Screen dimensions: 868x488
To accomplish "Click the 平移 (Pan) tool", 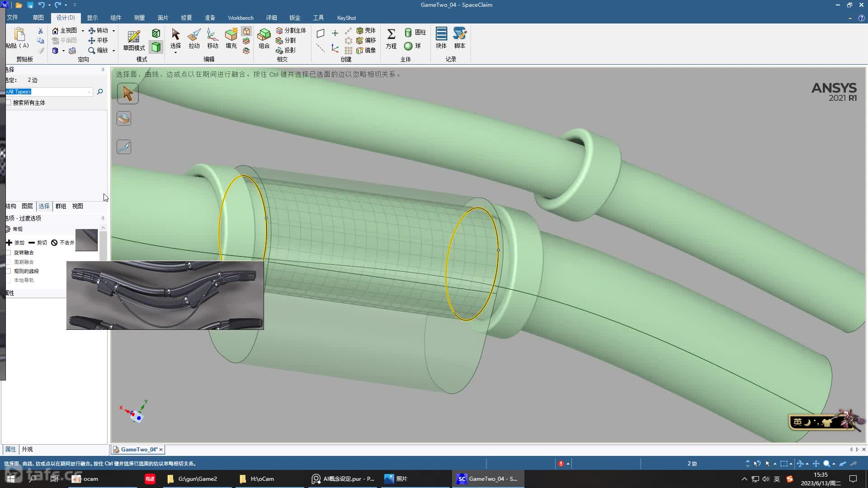I will click(x=98, y=40).
